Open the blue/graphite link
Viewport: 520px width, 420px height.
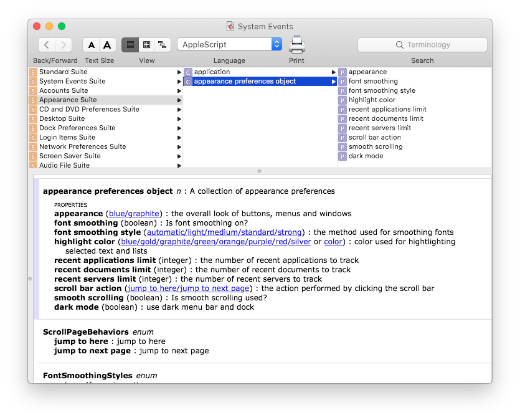134,214
